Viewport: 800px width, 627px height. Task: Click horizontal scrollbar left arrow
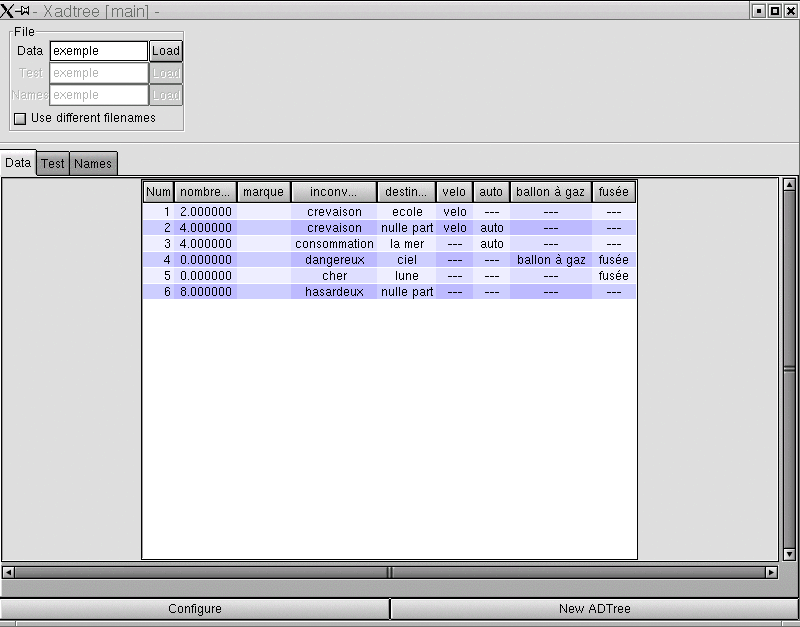point(8,572)
